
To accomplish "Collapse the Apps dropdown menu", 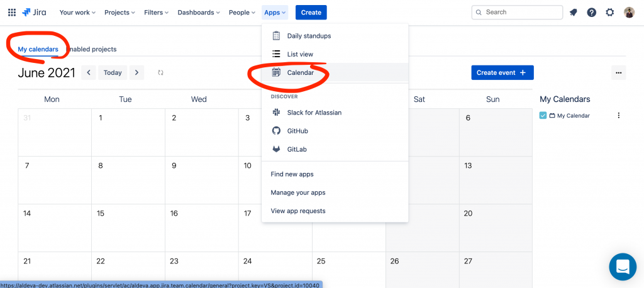I will [x=275, y=13].
